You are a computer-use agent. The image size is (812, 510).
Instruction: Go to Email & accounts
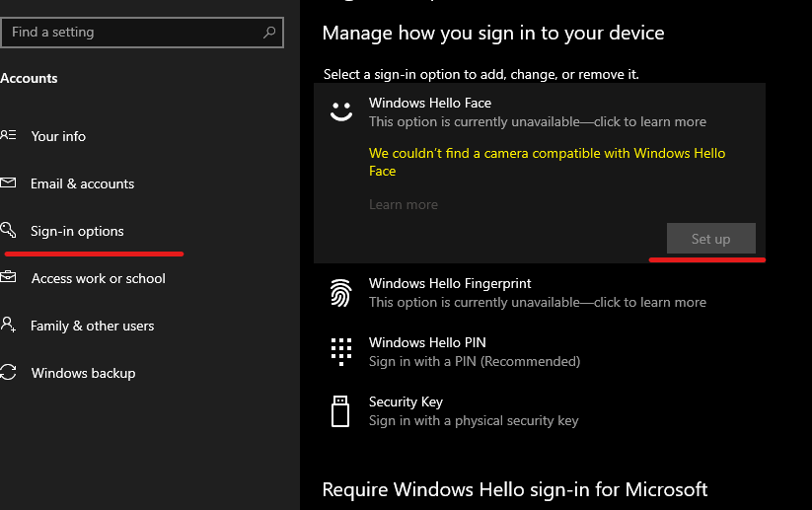click(82, 183)
